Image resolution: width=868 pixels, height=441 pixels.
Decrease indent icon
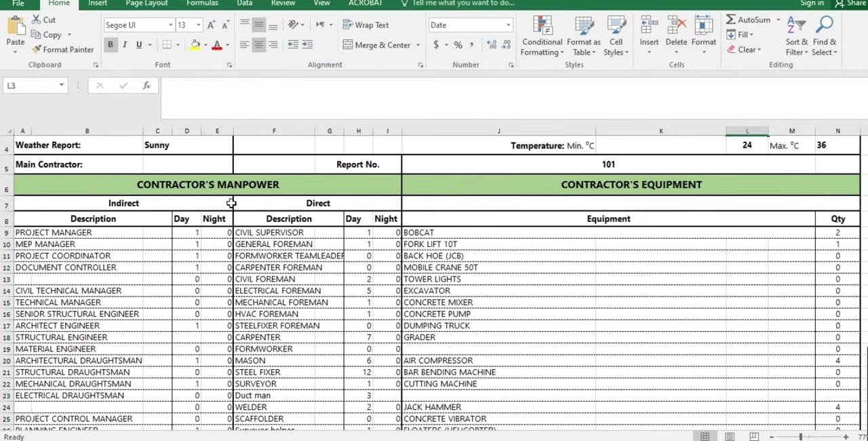pos(293,45)
